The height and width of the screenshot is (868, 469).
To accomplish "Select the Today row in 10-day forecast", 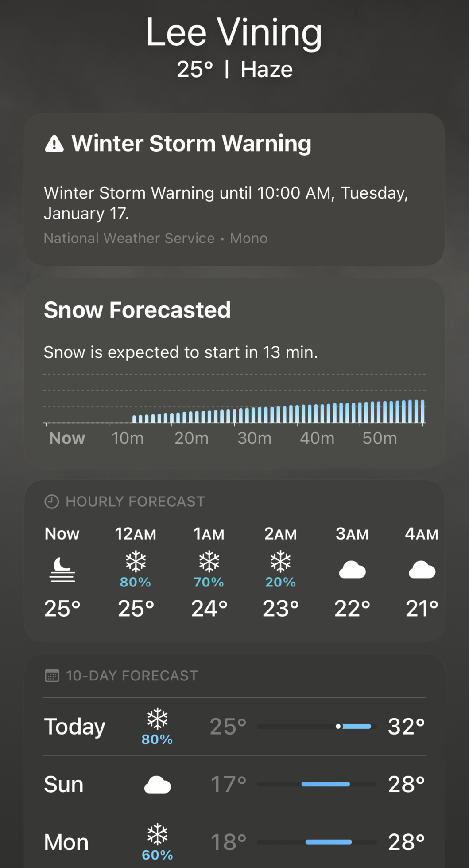I will coord(74,727).
